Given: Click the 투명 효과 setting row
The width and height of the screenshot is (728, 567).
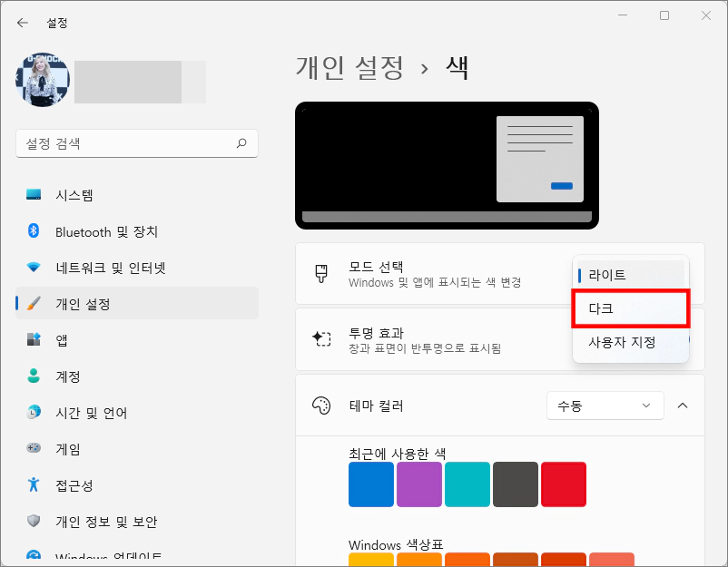Looking at the screenshot, I should [500, 339].
